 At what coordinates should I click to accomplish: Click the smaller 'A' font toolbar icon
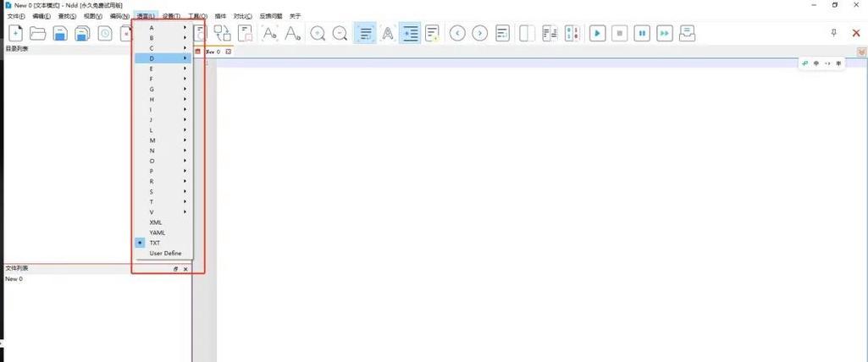269,33
